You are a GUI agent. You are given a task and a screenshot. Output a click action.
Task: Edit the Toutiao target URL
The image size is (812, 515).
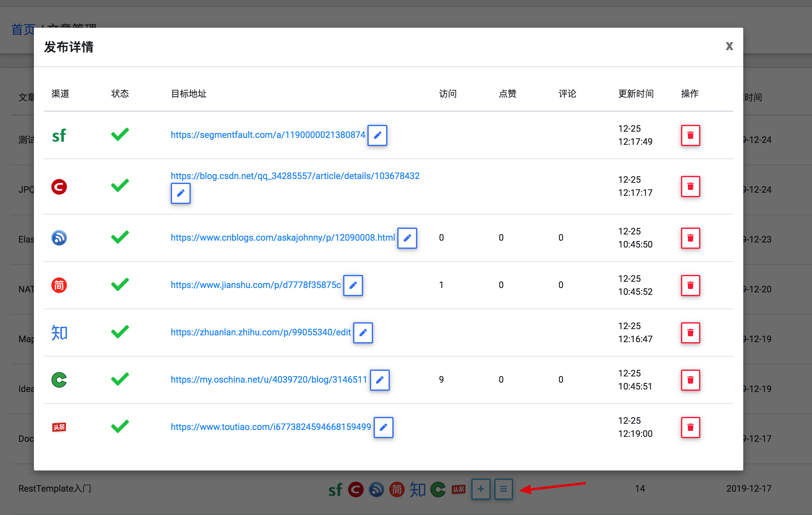pyautogui.click(x=383, y=428)
